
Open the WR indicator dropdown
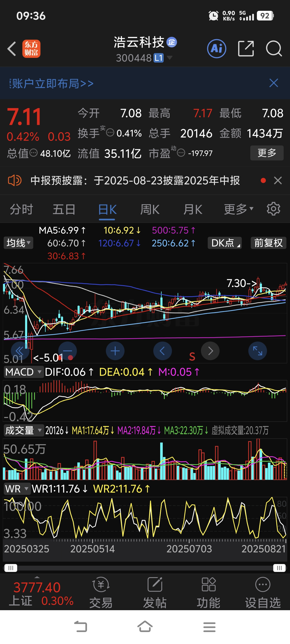click(17, 489)
